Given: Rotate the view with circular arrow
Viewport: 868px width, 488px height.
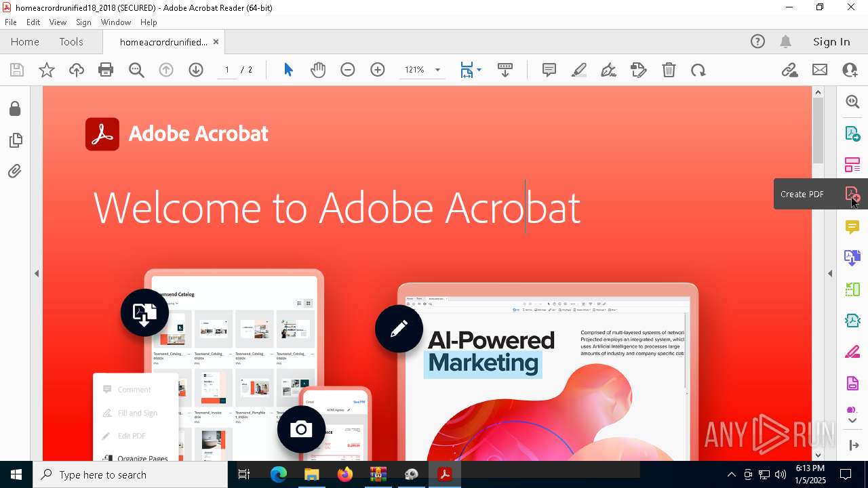Looking at the screenshot, I should [698, 70].
